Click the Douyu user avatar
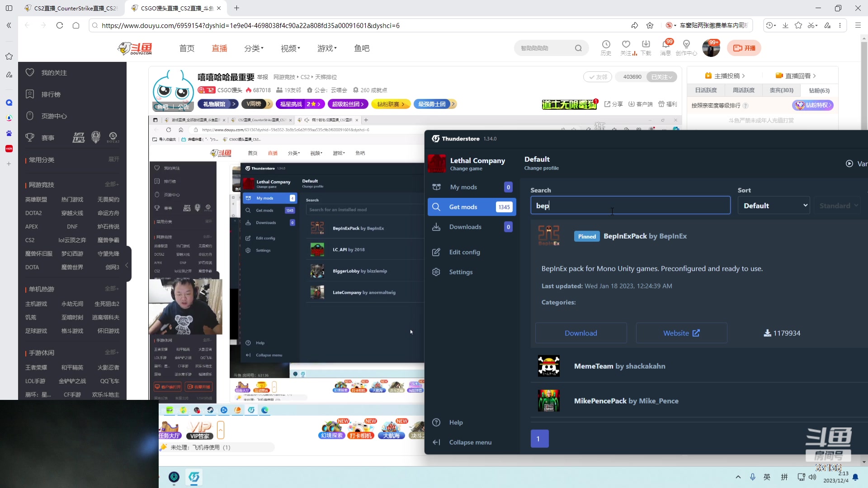The width and height of the screenshot is (868, 488). pyautogui.click(x=711, y=48)
